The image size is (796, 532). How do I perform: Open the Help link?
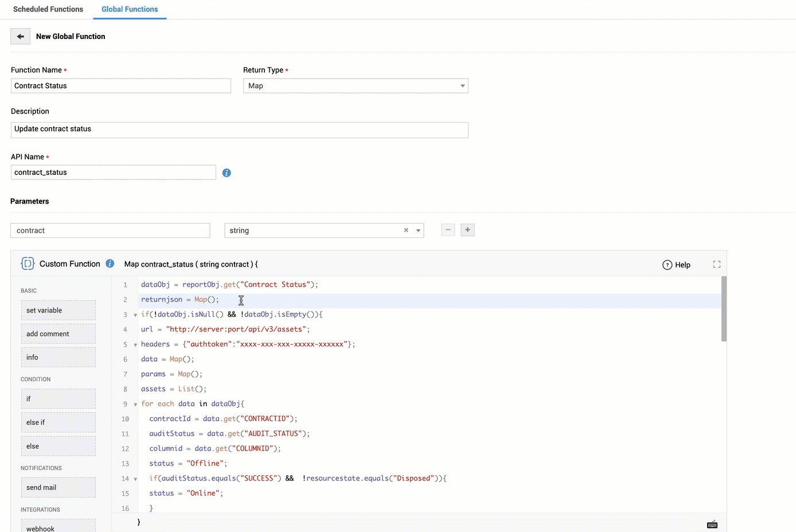point(676,265)
